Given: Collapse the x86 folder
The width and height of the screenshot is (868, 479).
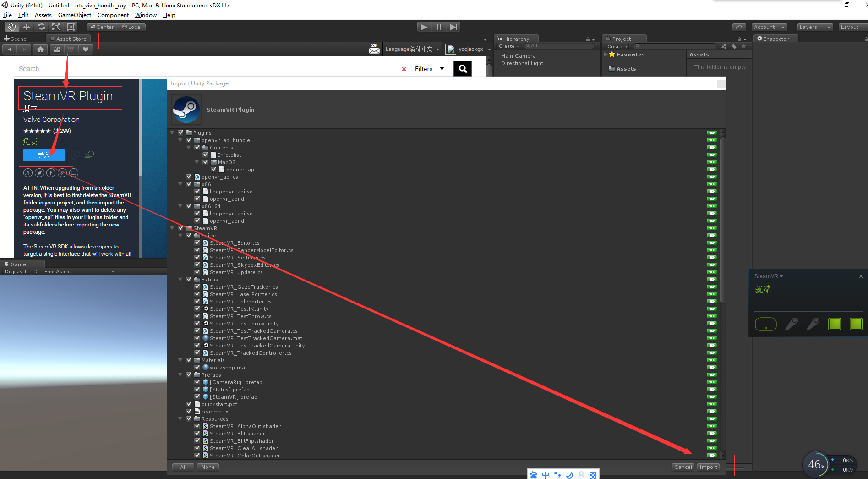Looking at the screenshot, I should (180, 184).
